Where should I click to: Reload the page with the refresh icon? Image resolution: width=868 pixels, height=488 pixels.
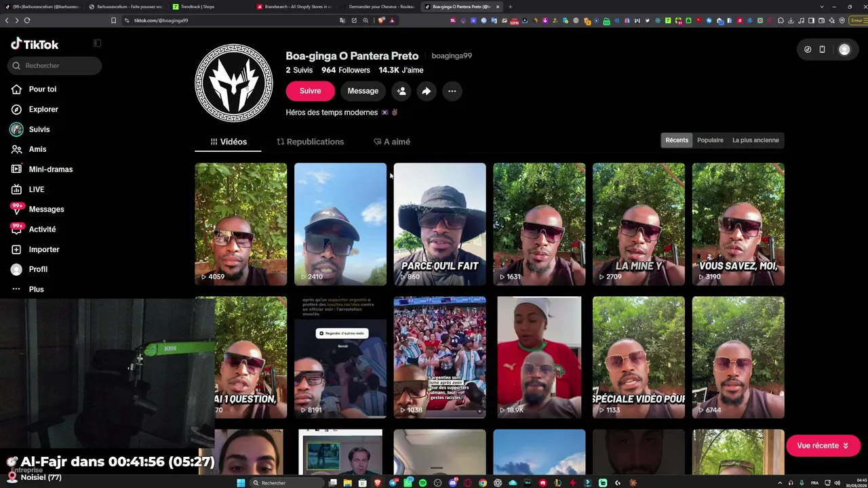27,20
